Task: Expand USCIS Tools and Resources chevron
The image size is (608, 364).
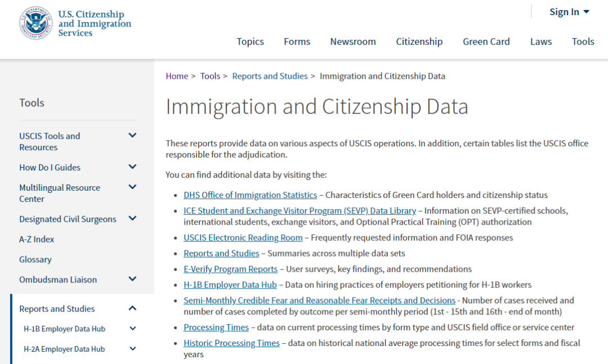Action: [x=132, y=135]
